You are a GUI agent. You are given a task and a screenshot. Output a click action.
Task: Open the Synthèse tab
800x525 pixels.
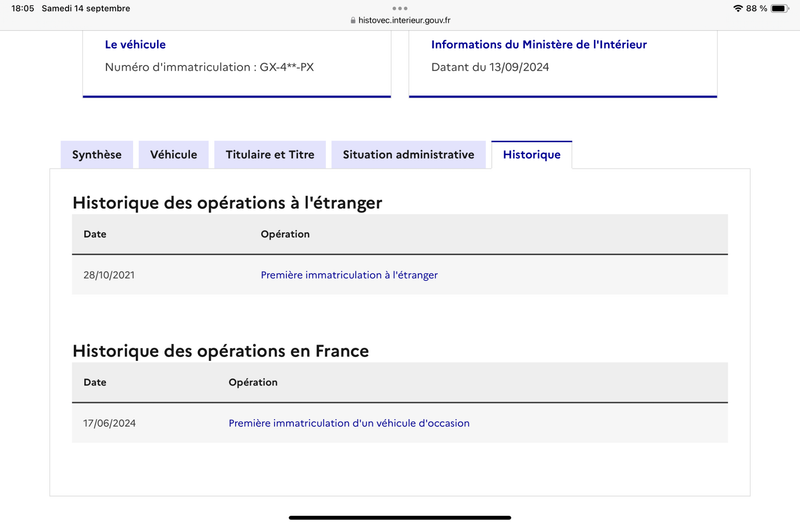pyautogui.click(x=96, y=155)
